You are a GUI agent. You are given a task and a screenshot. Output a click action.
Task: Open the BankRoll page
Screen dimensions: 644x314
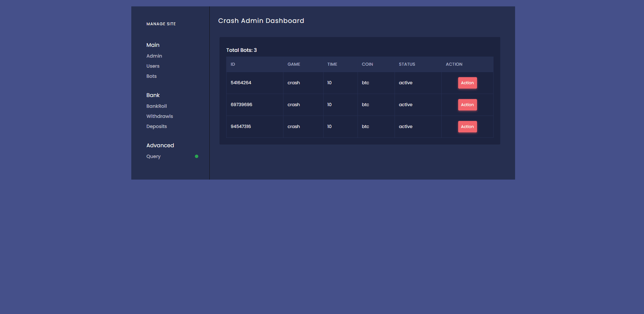click(157, 106)
